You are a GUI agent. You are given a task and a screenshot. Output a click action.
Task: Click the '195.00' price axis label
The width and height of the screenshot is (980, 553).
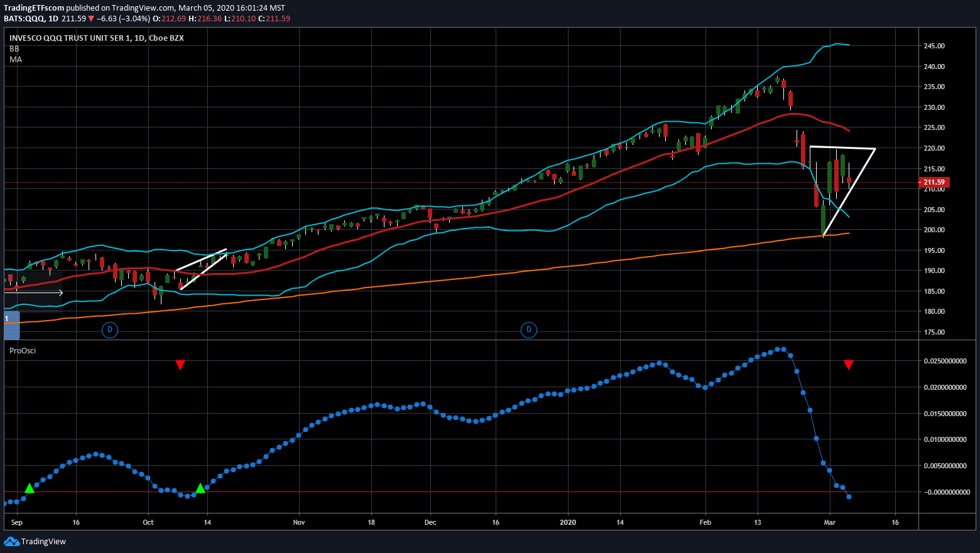tap(934, 250)
